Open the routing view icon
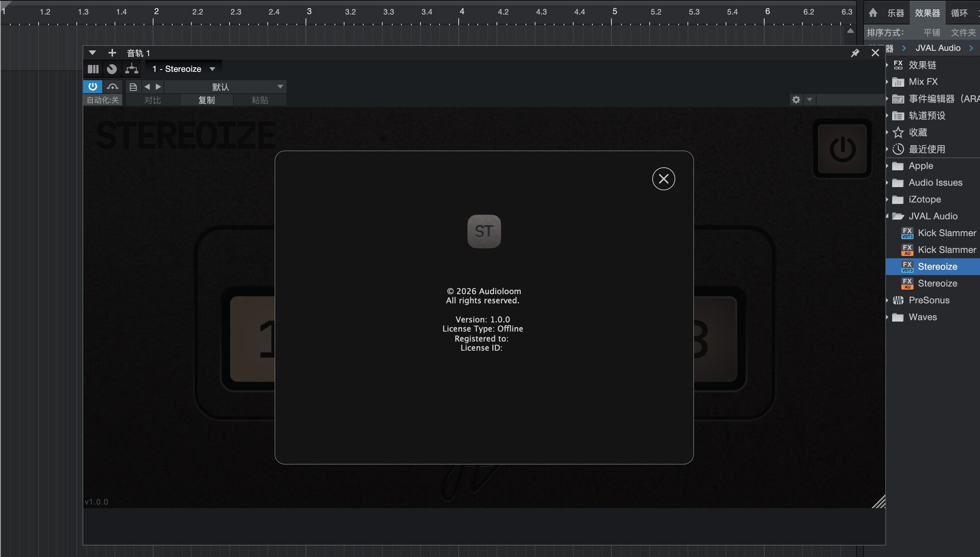 pyautogui.click(x=132, y=69)
